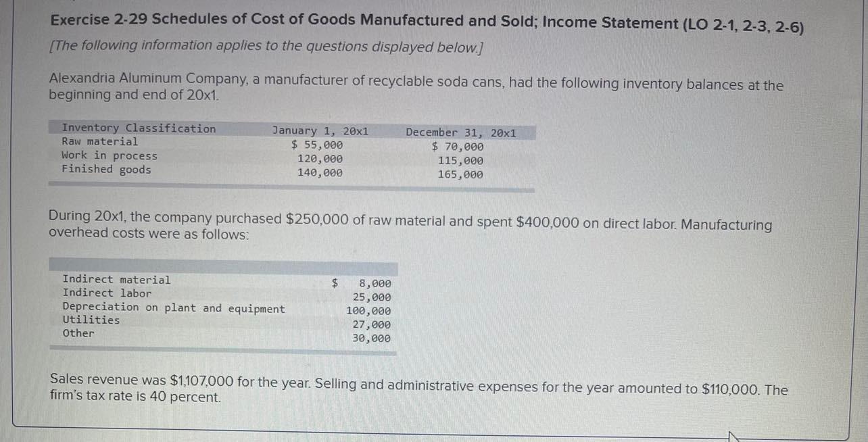Select the Inventory Classification column header

(139, 128)
